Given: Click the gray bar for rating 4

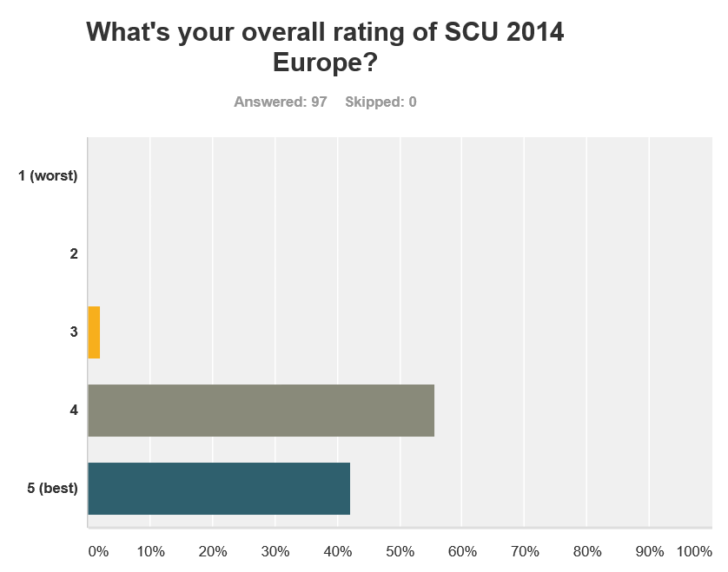Looking at the screenshot, I should tap(261, 411).
